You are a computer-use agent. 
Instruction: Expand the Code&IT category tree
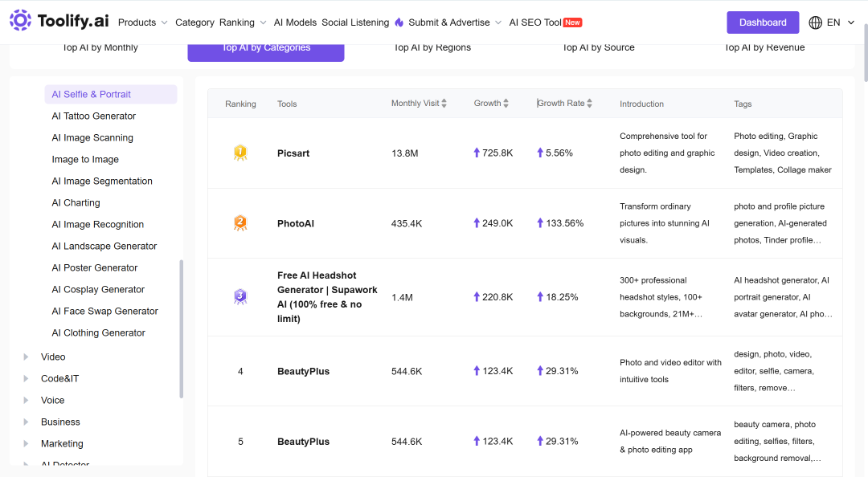pos(26,378)
